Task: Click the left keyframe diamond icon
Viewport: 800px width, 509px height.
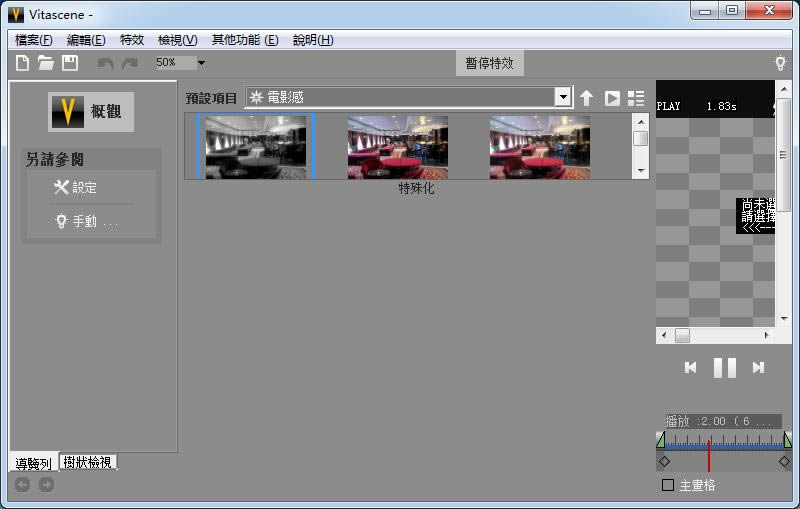Action: pyautogui.click(x=664, y=462)
